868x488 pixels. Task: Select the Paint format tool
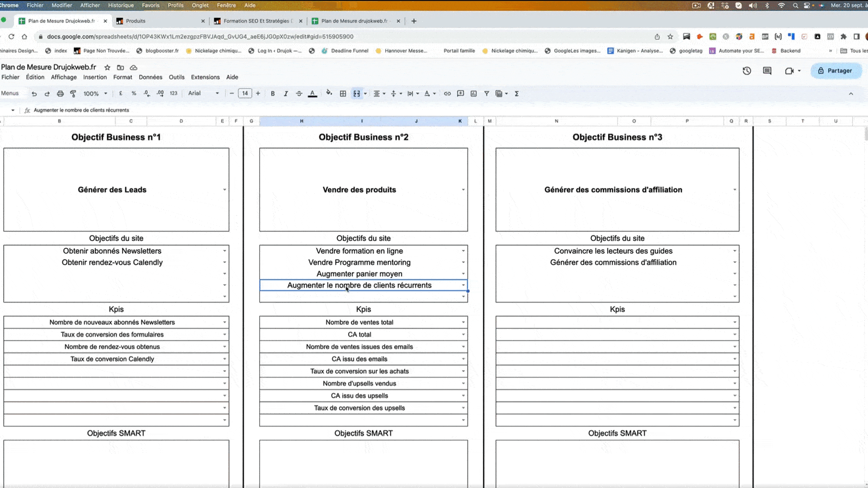click(x=73, y=94)
